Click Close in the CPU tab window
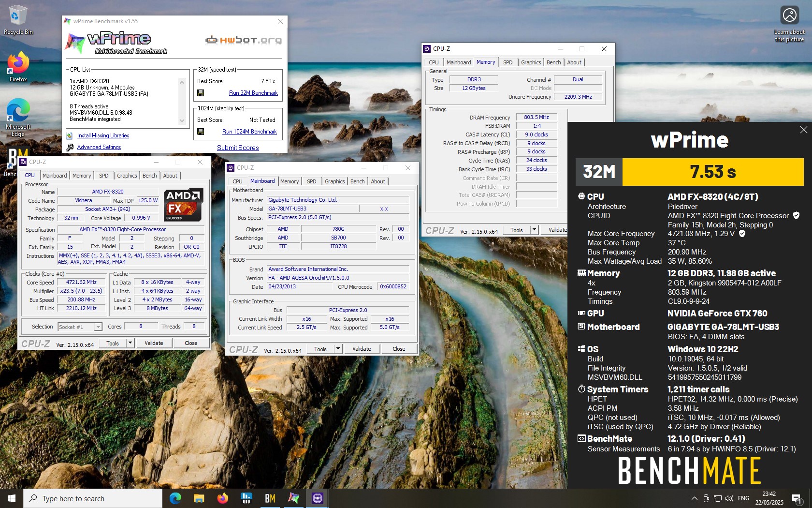This screenshot has height=508, width=812. 191,343
